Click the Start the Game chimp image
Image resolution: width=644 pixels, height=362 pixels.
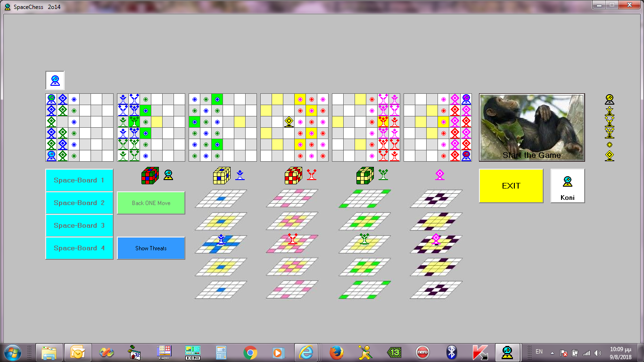[x=532, y=127]
